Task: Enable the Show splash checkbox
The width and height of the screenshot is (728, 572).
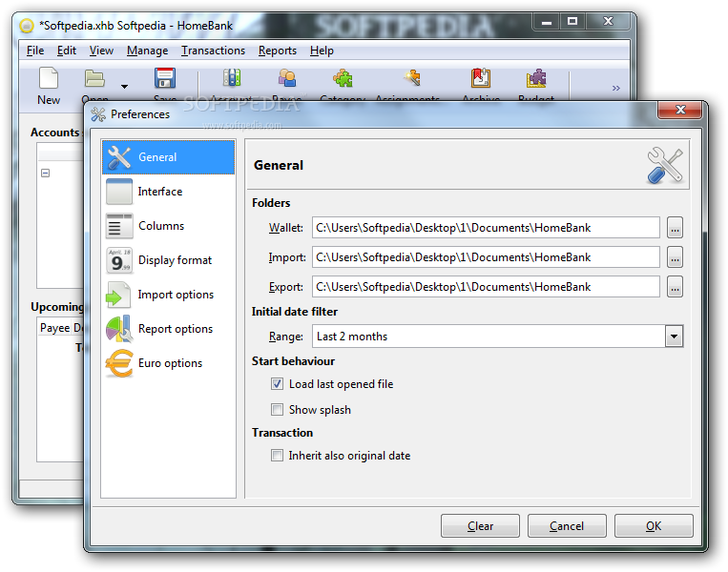Action: pos(277,409)
